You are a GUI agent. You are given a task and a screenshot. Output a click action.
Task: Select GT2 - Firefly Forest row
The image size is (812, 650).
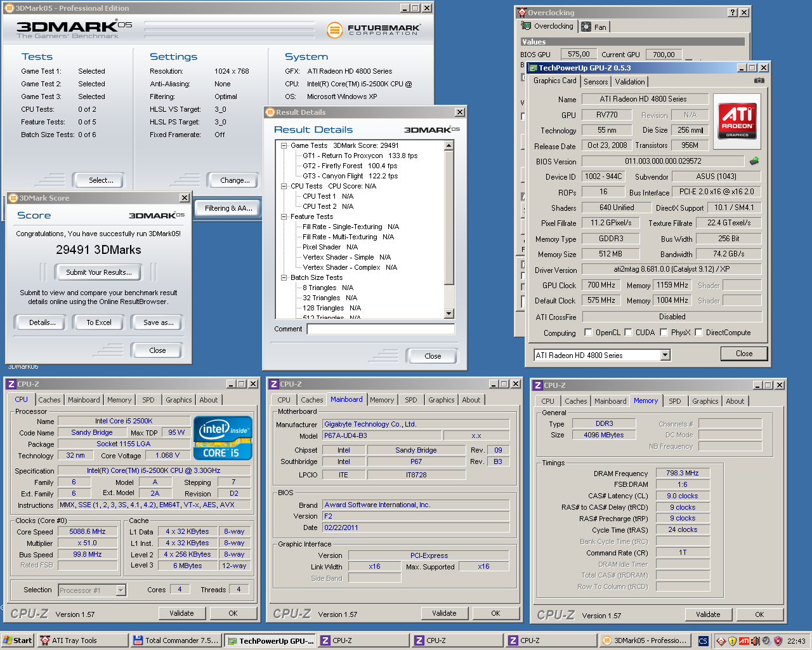pyautogui.click(x=350, y=166)
